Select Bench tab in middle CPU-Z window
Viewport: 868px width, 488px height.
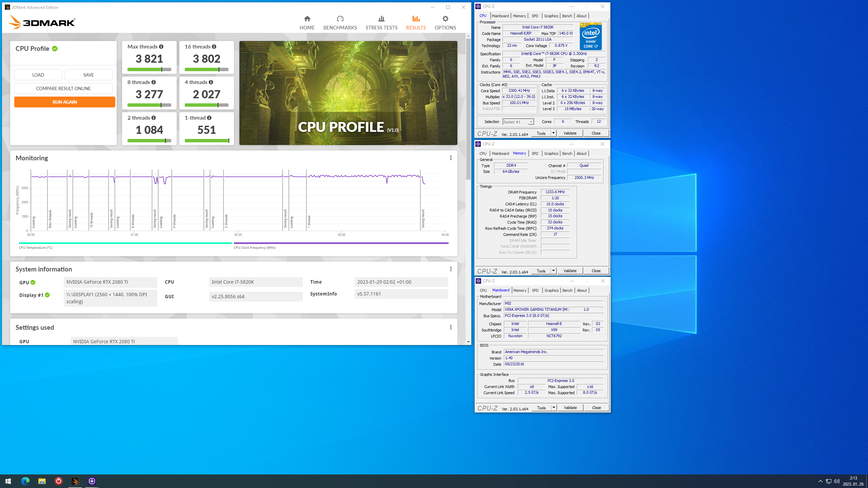coord(567,154)
